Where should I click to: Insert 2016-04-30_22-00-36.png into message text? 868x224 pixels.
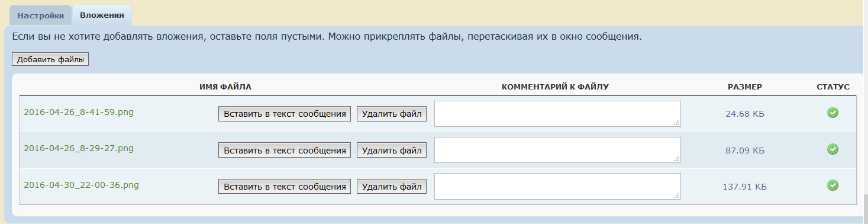[x=285, y=186]
